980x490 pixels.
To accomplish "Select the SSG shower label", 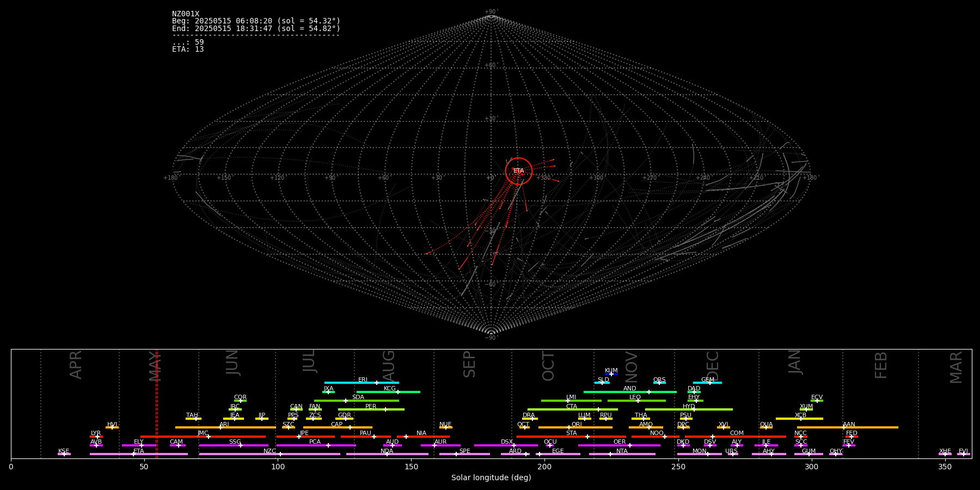I will (235, 442).
